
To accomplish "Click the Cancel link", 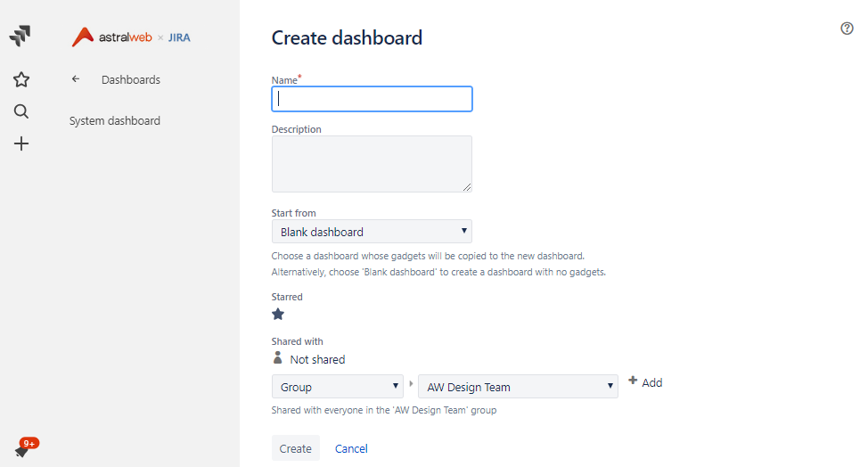I will (x=351, y=449).
